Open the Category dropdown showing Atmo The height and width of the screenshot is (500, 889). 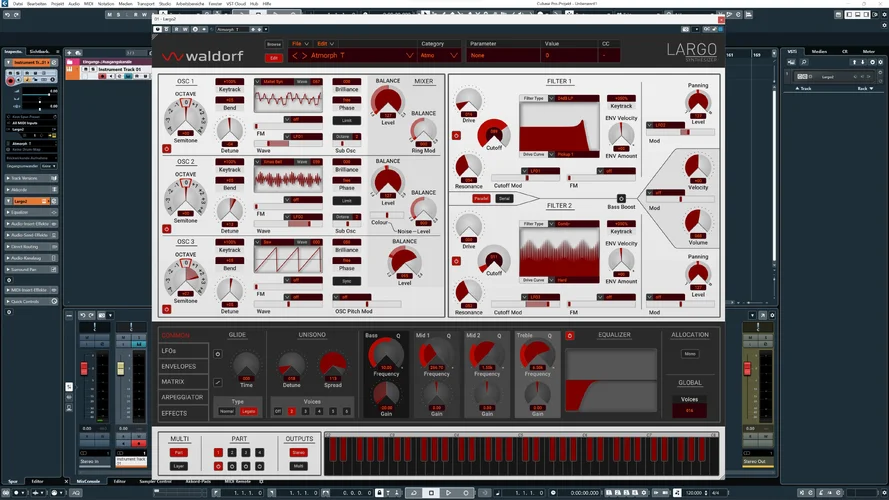[x=439, y=56]
